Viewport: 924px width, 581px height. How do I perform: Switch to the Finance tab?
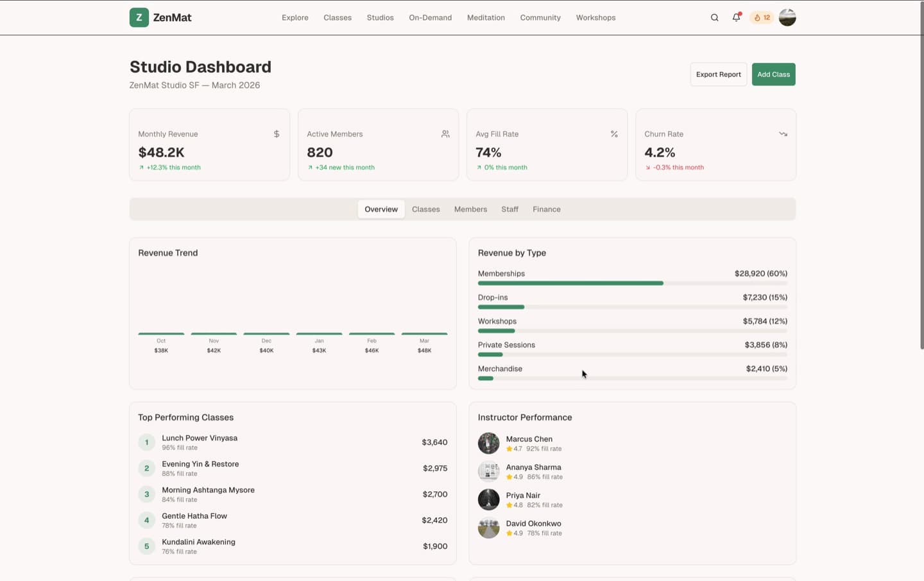pyautogui.click(x=547, y=209)
